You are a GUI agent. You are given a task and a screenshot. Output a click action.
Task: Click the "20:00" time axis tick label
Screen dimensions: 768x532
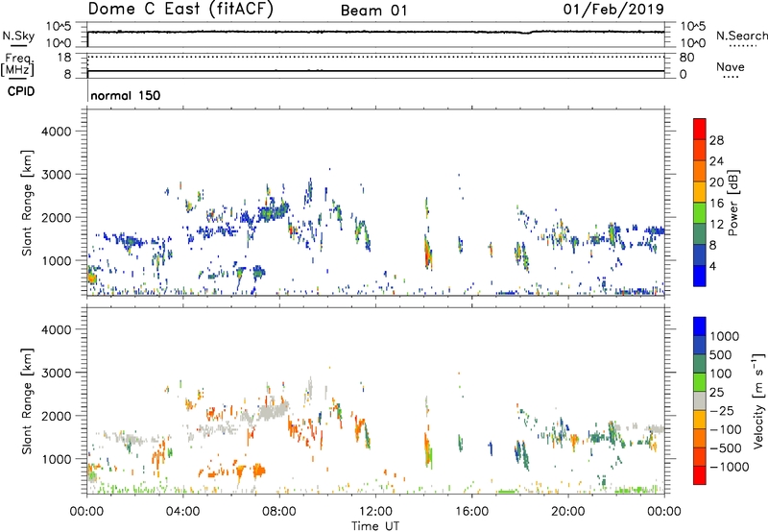coord(568,512)
